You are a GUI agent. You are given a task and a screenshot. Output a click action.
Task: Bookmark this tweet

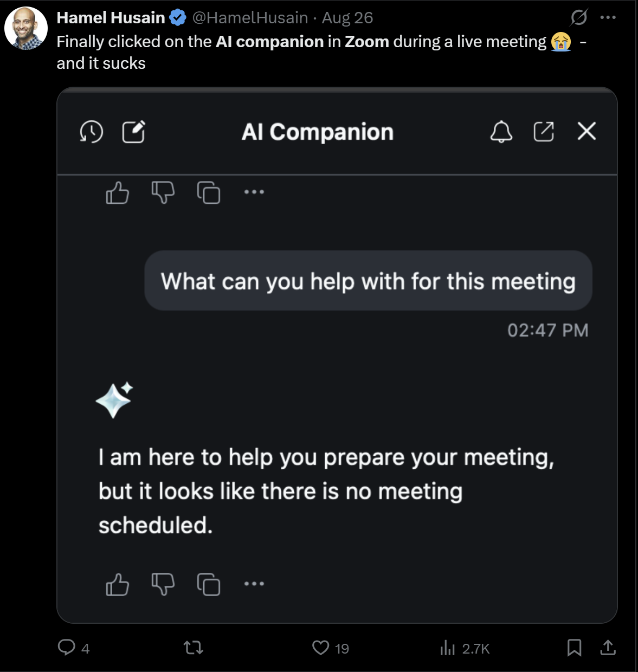coord(574,648)
